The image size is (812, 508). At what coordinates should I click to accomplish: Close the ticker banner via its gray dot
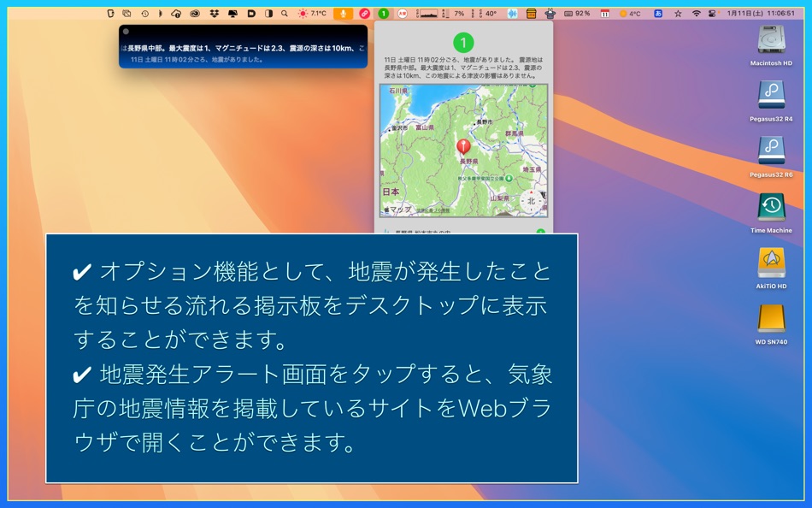(x=126, y=32)
